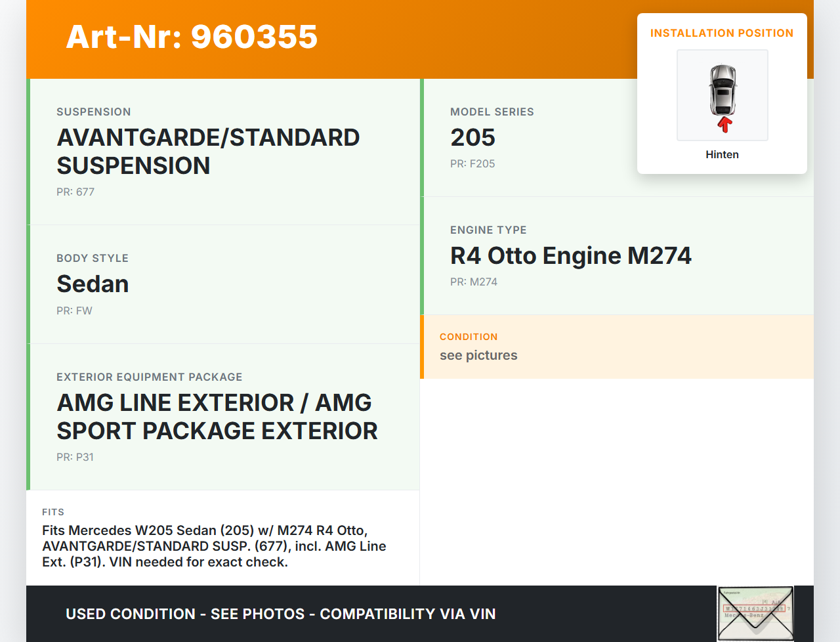Click the 'Hinten' position label
Screen dimensions: 840x642
tap(722, 154)
